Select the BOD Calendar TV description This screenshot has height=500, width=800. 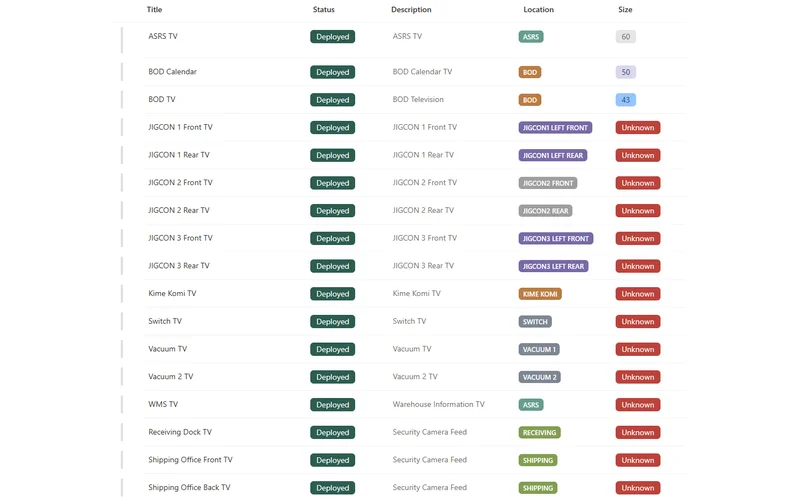coord(422,72)
